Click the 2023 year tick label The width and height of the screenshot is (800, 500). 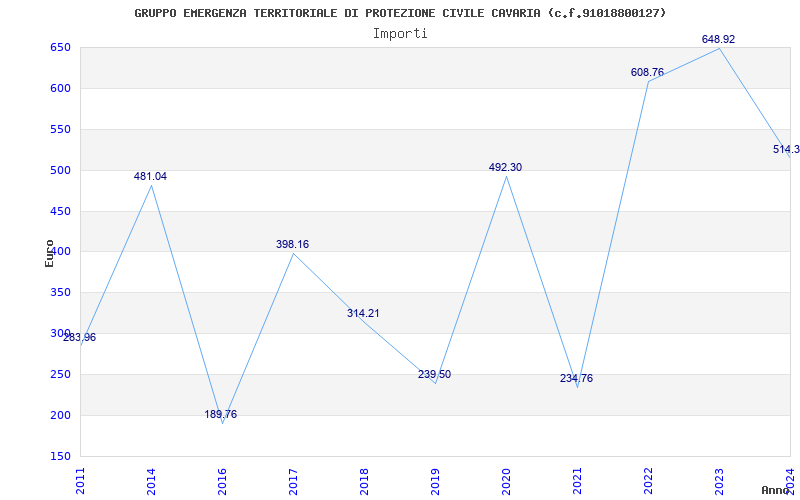coord(719,481)
